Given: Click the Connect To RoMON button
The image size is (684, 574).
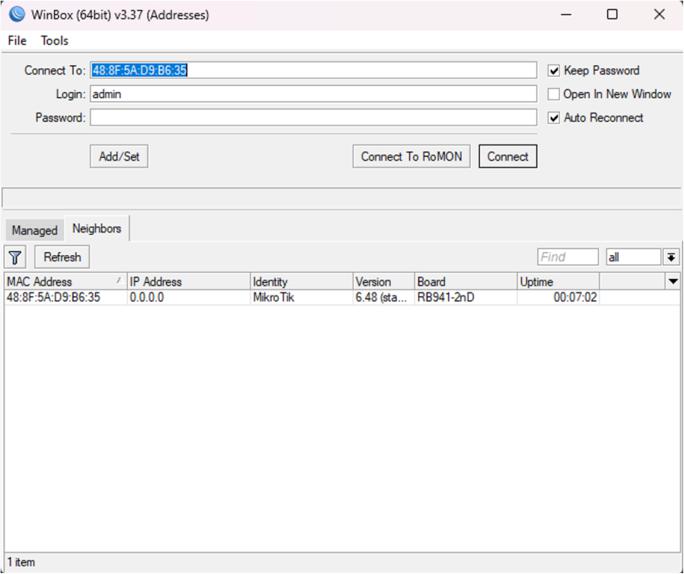Looking at the screenshot, I should click(x=411, y=157).
